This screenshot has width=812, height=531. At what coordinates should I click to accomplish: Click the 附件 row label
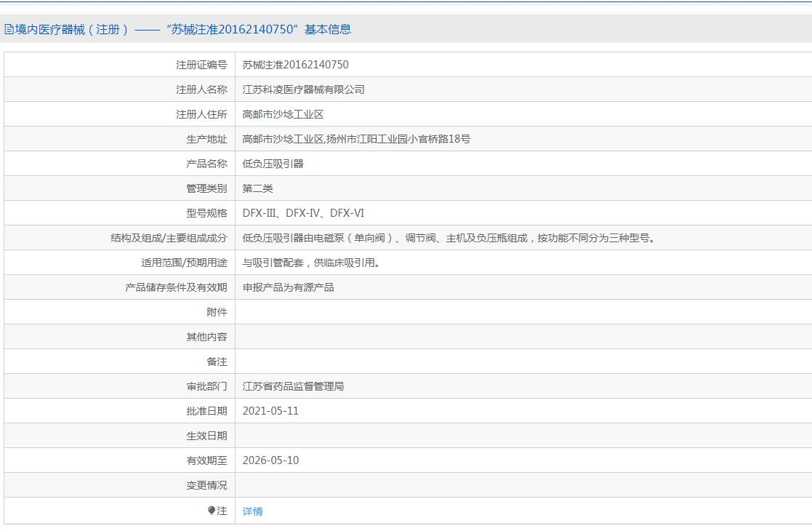[217, 312]
